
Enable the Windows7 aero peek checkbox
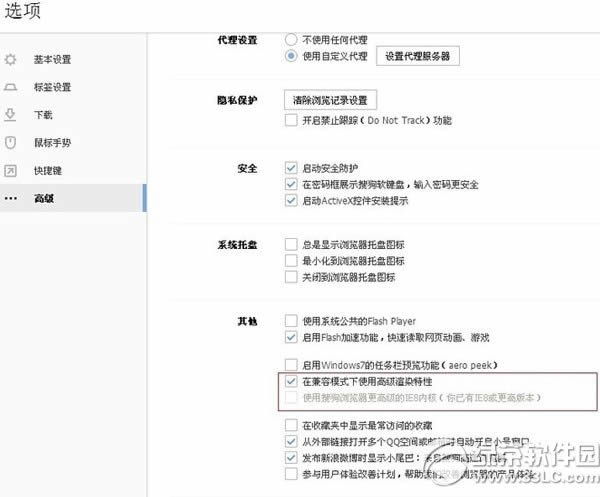[x=291, y=365]
